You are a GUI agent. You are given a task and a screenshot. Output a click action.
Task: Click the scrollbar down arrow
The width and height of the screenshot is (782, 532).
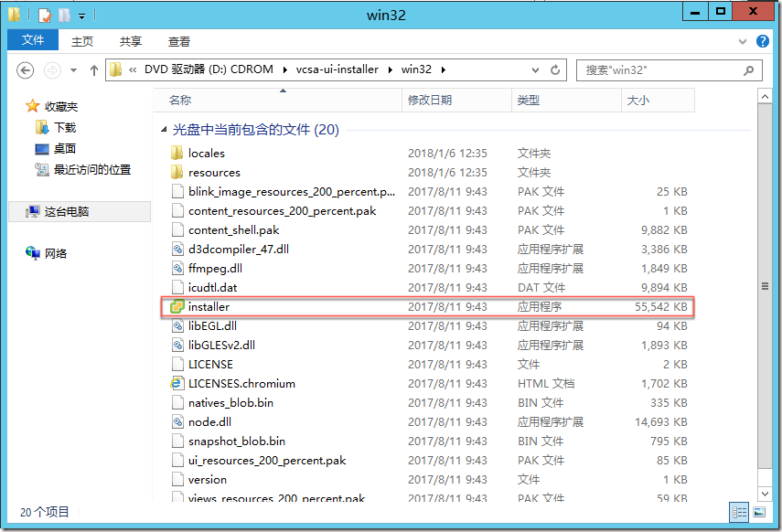tap(765, 494)
